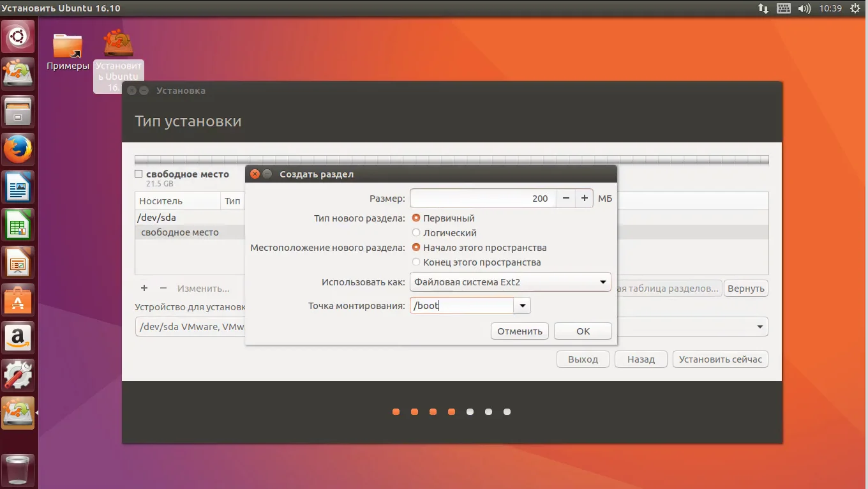Click the Amazon launcher icon
This screenshot has height=489, width=868.
click(x=18, y=337)
